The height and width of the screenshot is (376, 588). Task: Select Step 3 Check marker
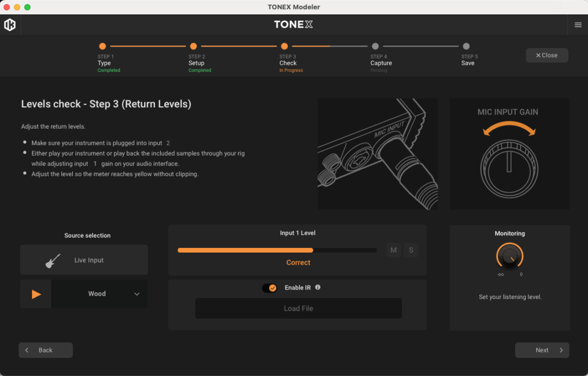click(x=284, y=46)
